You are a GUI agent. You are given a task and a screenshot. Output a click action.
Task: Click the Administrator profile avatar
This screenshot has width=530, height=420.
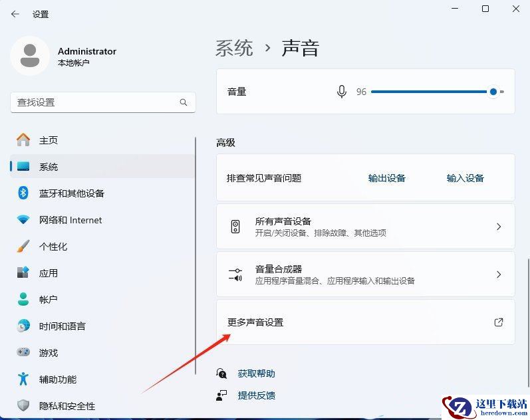[30, 56]
